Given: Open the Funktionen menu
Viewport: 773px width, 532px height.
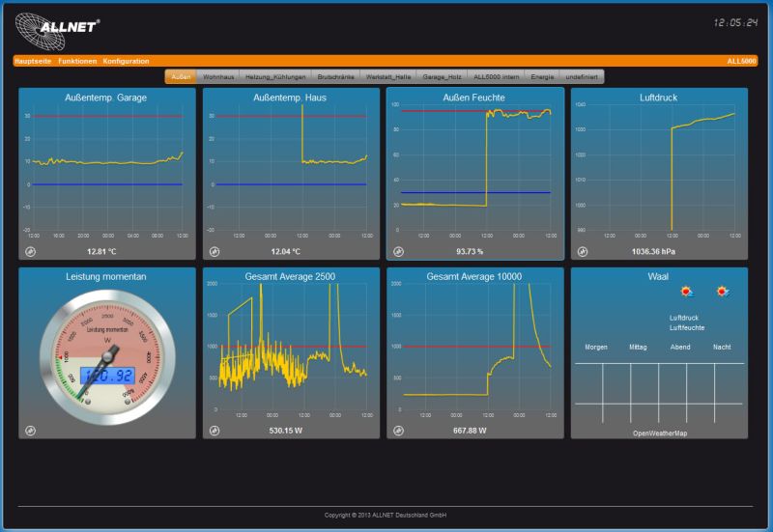Looking at the screenshot, I should click(77, 61).
